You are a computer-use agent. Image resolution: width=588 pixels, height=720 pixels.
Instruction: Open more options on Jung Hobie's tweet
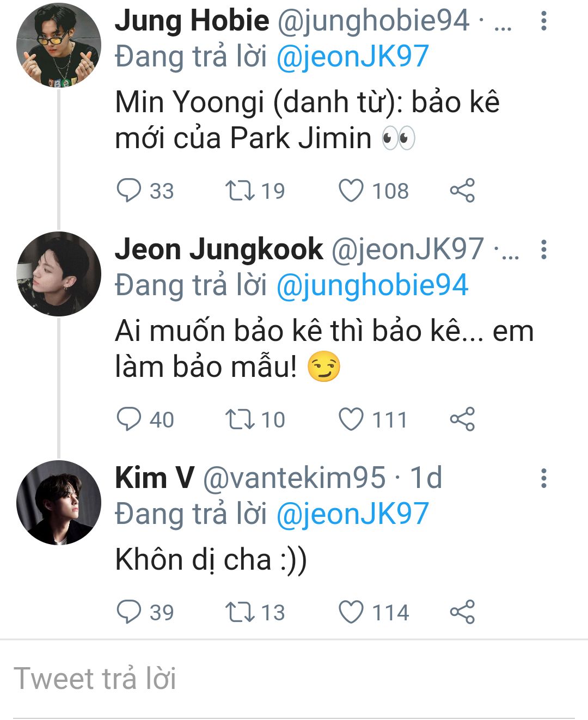tap(543, 21)
